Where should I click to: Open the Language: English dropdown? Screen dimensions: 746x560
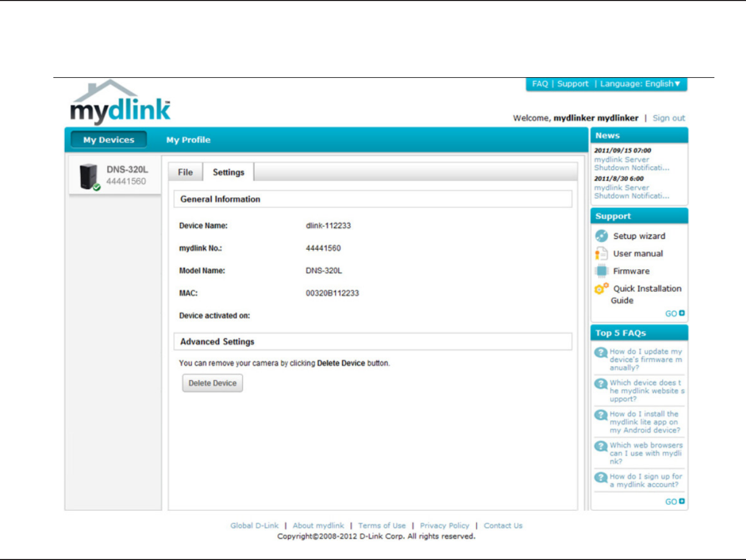(640, 84)
